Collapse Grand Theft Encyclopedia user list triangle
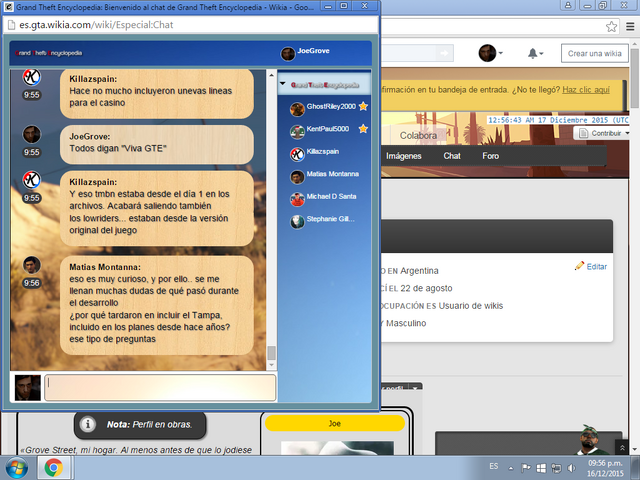 tap(282, 84)
